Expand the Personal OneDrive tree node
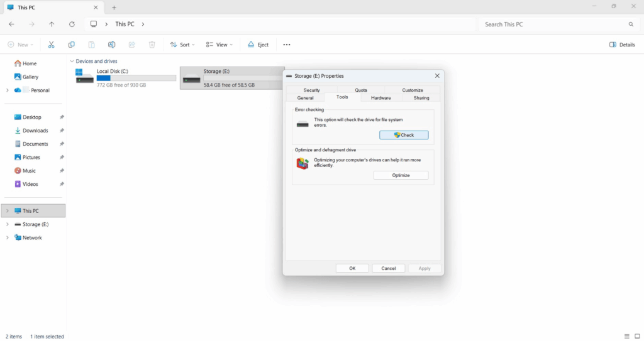Image resolution: width=644 pixels, height=341 pixels. (x=7, y=90)
